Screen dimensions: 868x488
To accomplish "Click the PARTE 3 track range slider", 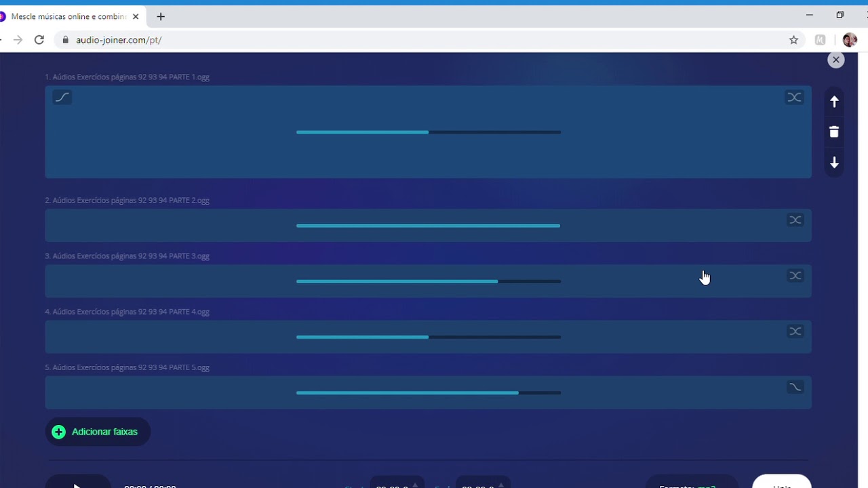I will 429,281.
